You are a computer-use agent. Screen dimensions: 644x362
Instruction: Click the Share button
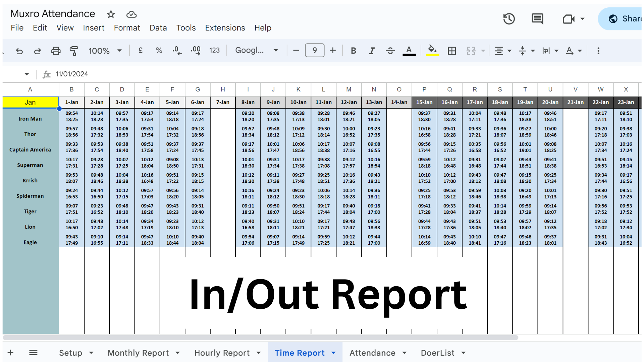pyautogui.click(x=621, y=19)
